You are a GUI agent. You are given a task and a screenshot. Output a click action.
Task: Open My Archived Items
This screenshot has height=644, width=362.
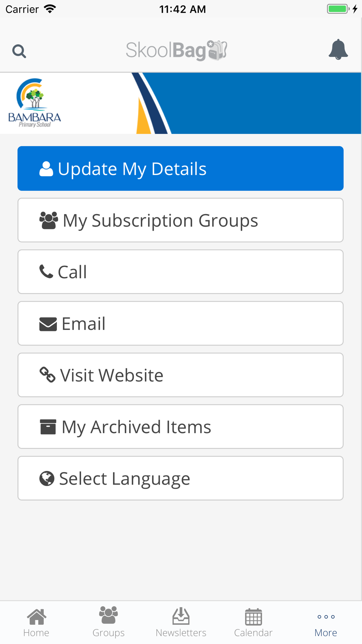(180, 427)
